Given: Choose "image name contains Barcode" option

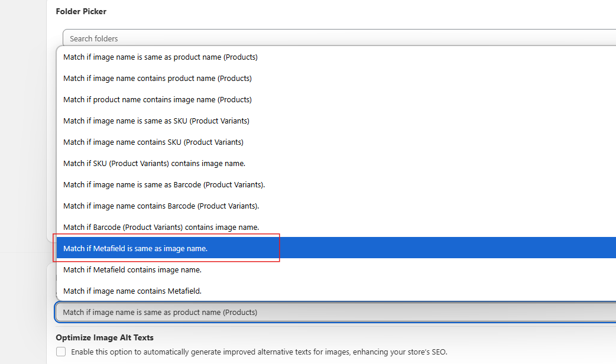Looking at the screenshot, I should [161, 206].
